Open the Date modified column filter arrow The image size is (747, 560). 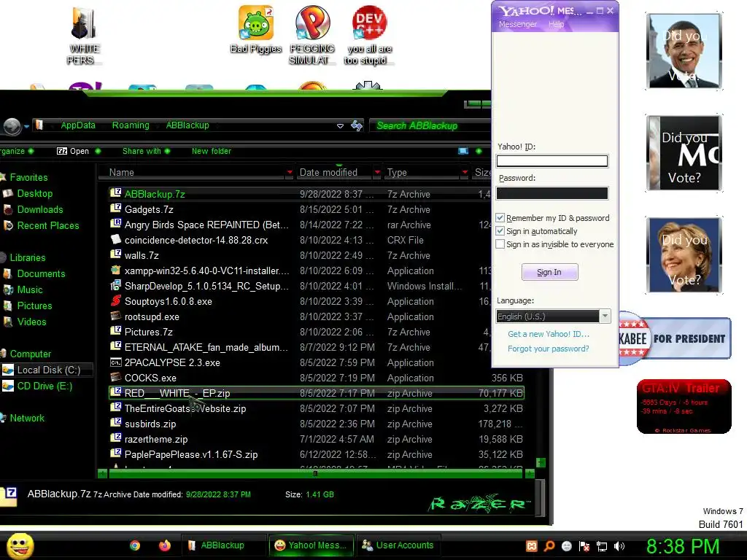[x=377, y=172]
